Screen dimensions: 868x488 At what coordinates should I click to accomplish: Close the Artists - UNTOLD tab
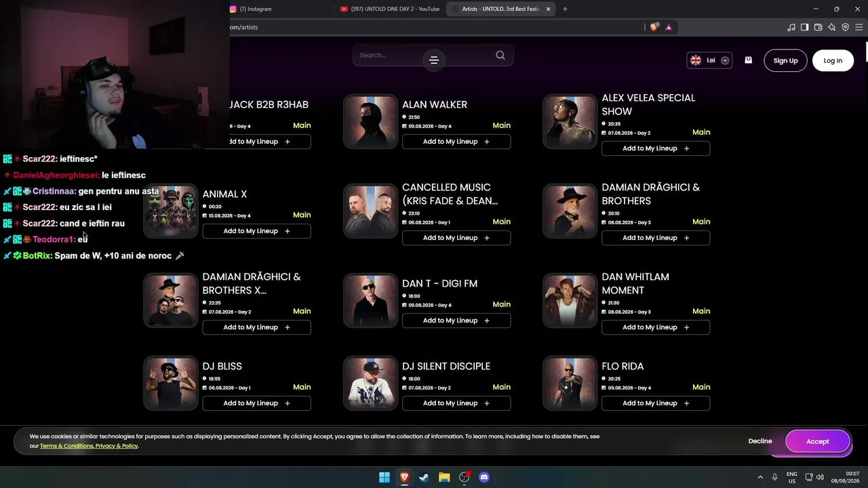click(x=548, y=9)
